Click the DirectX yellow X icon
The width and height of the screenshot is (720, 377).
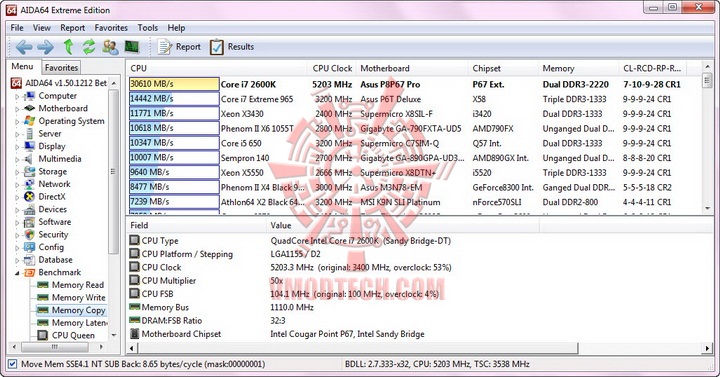click(x=29, y=197)
